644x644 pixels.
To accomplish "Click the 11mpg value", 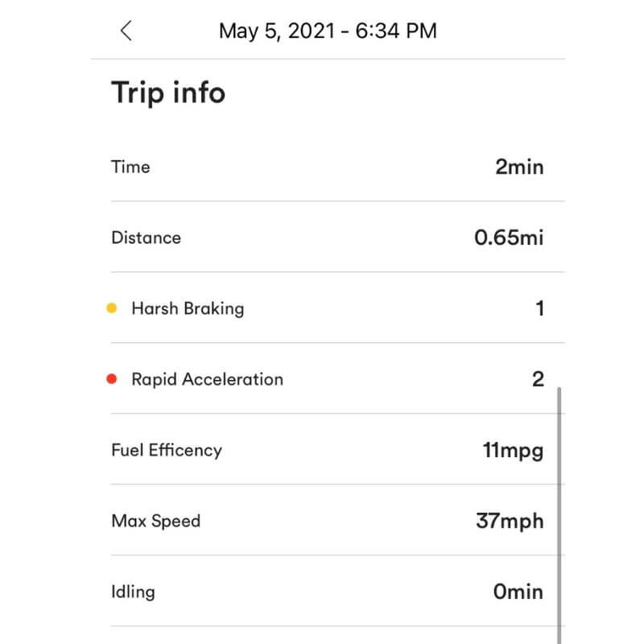I will [x=513, y=451].
